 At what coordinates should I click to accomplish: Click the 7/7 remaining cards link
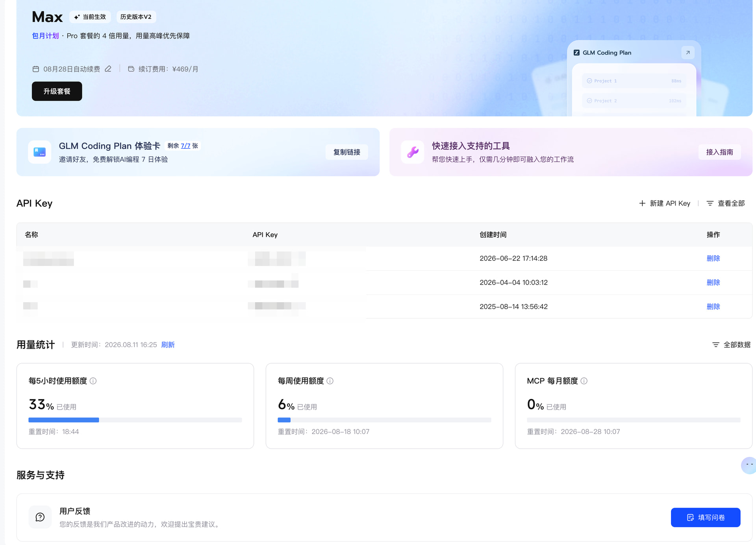click(x=185, y=146)
